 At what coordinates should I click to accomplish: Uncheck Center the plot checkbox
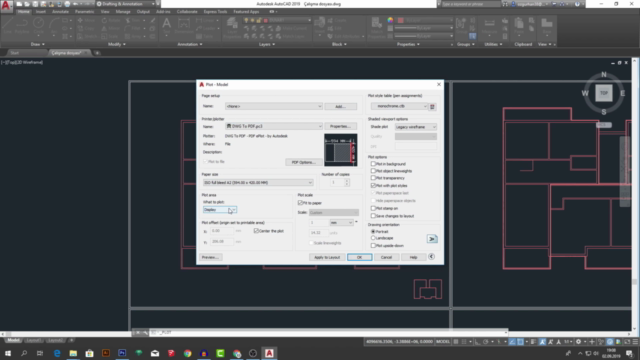point(256,231)
